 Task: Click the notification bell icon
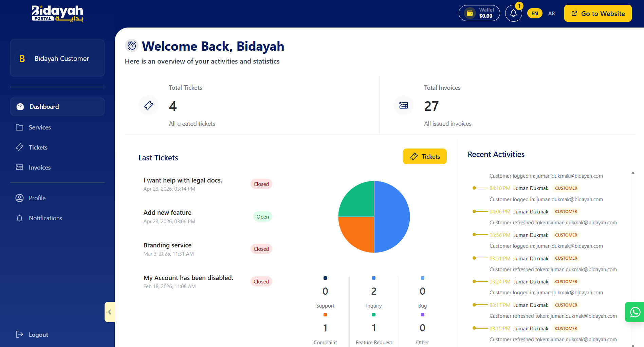(x=513, y=13)
